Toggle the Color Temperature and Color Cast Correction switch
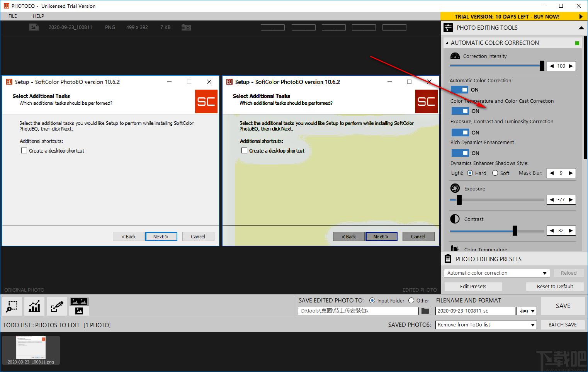The width and height of the screenshot is (588, 372). 460,111
